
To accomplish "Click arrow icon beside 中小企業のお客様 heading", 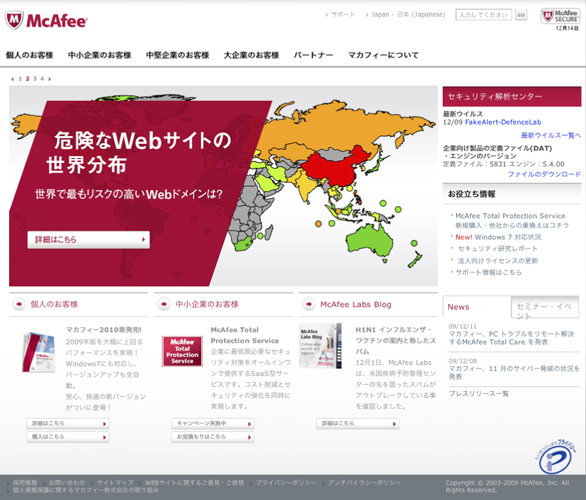I will [164, 304].
